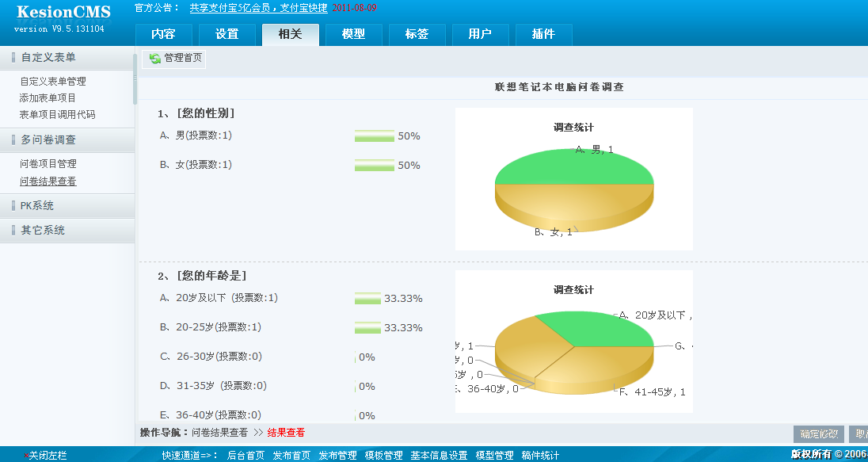The width and height of the screenshot is (868, 462).
Task: Switch to the 模型 tab
Action: point(353,34)
